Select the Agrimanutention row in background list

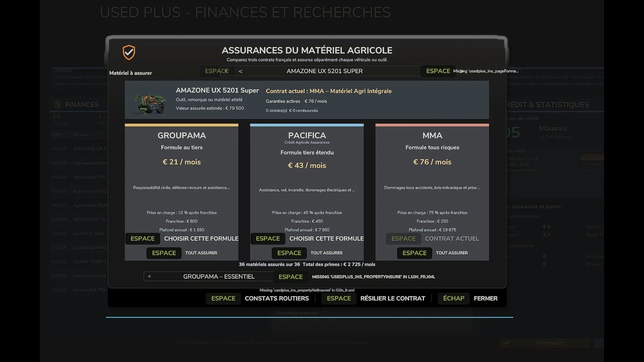(79, 163)
